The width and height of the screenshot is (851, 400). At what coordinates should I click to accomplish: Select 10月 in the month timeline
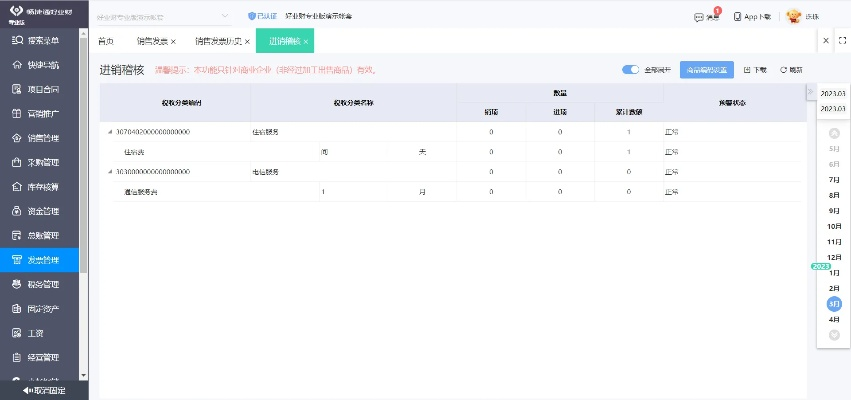[833, 226]
